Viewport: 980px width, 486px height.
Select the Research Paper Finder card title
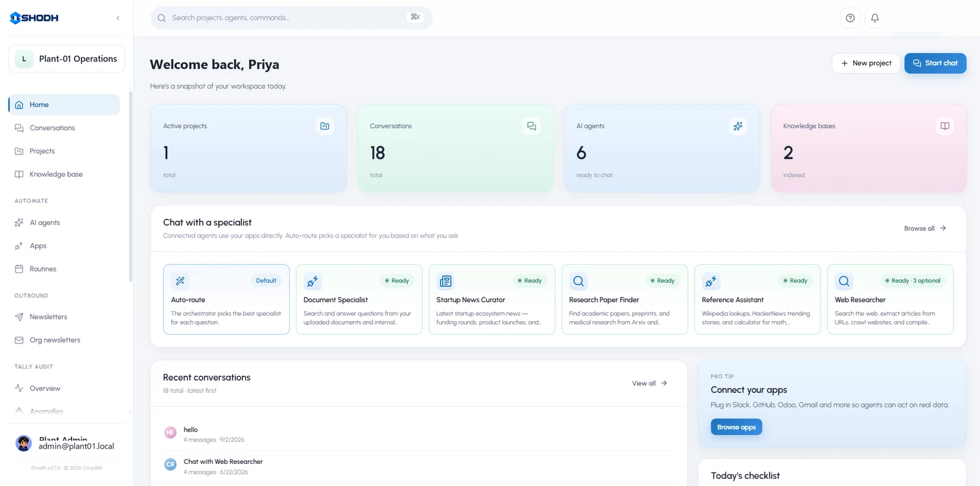[604, 300]
